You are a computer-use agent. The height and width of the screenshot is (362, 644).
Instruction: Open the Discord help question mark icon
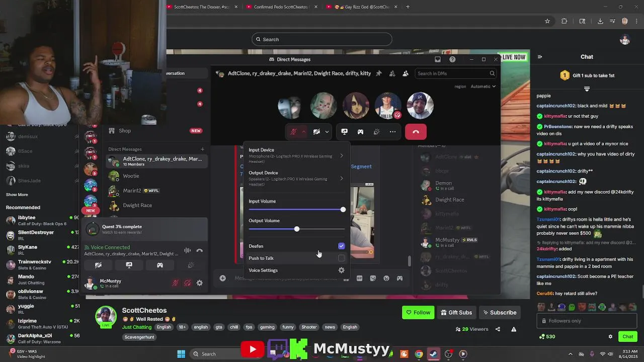[452, 59]
